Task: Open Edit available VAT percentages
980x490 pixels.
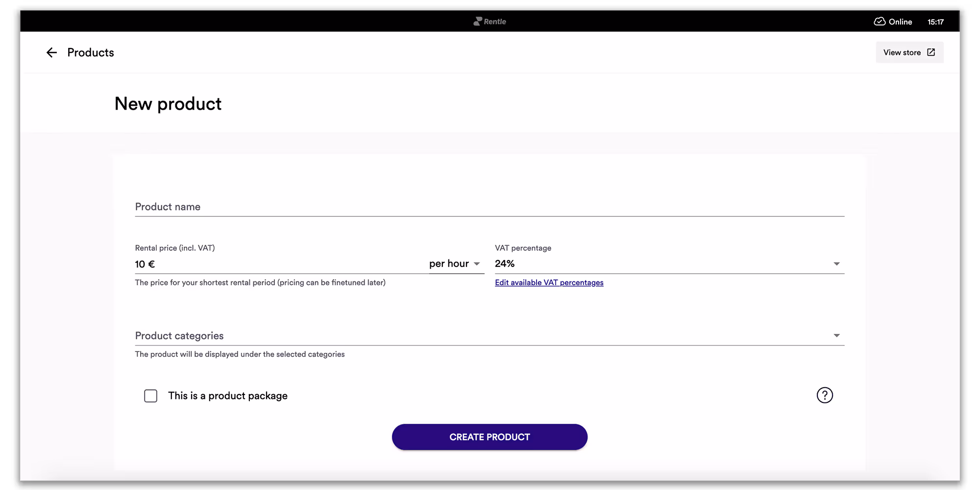Action: coord(549,282)
